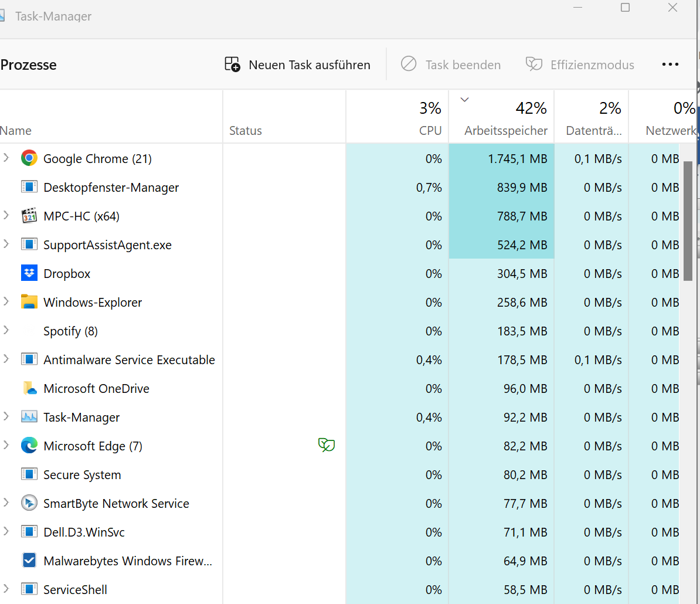700x604 pixels.
Task: Click the 0,7% CPU value for Desktopfenster-Manager
Action: click(x=429, y=188)
